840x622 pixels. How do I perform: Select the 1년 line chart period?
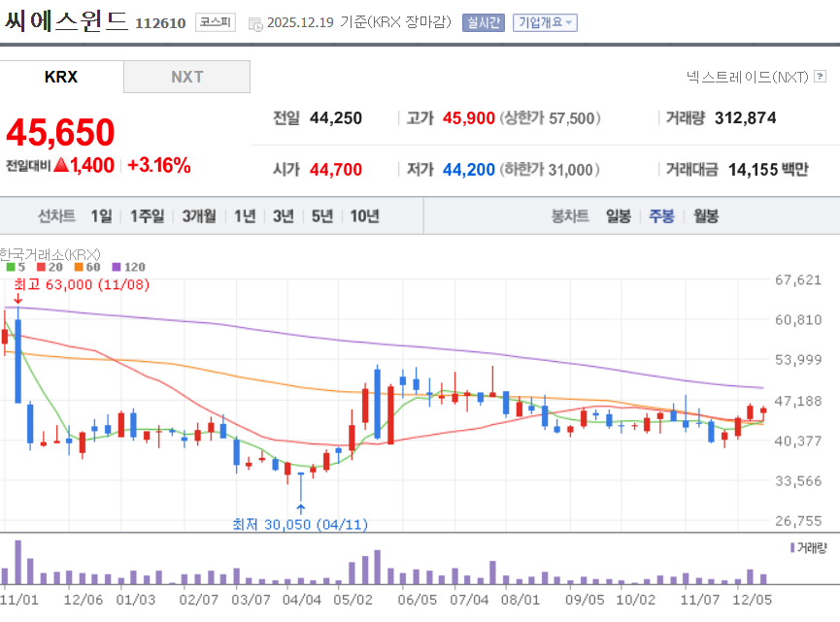click(245, 215)
